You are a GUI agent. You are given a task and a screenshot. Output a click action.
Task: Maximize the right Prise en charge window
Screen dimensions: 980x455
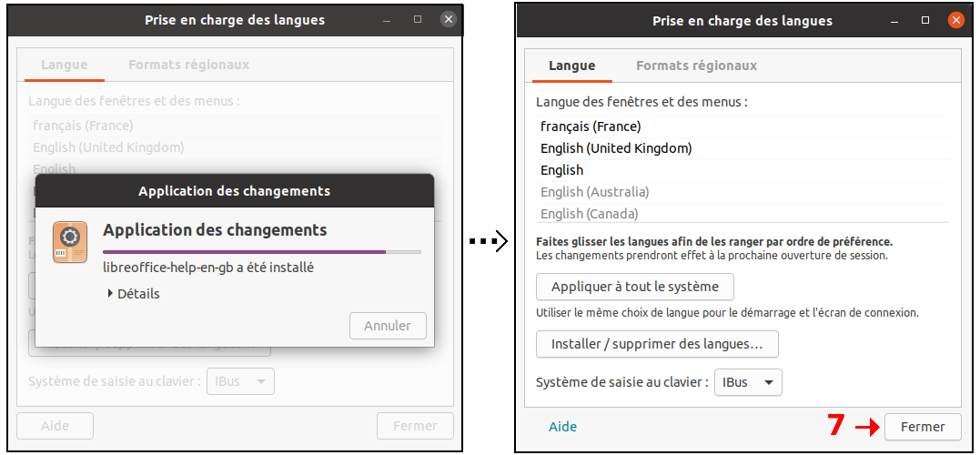(x=925, y=21)
